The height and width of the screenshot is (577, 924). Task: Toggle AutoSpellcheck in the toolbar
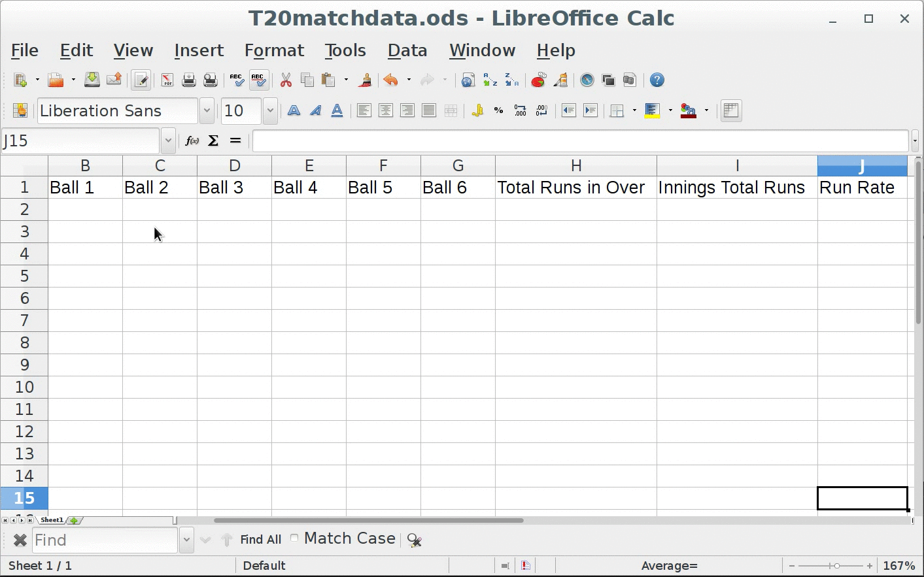(258, 80)
